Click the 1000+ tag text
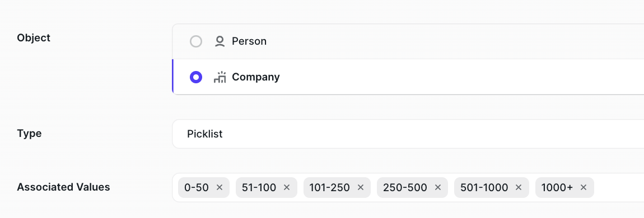Image resolution: width=644 pixels, height=218 pixels. (557, 188)
